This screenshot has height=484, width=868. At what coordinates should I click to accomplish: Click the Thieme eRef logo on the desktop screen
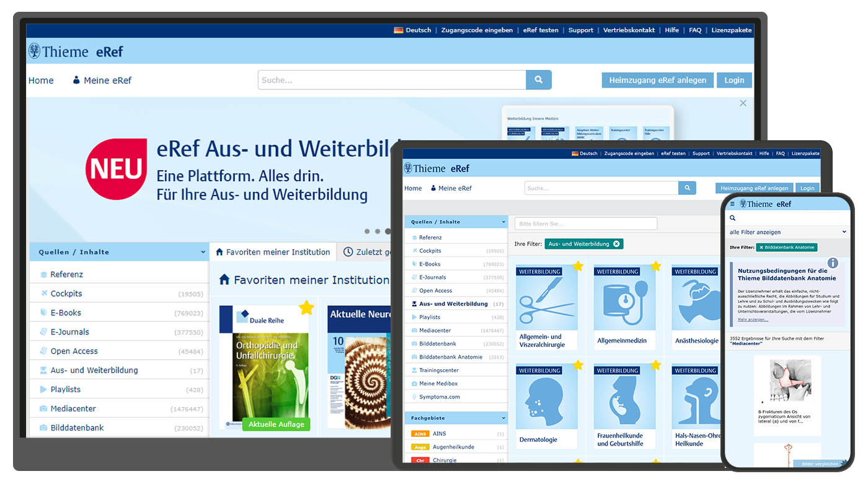76,52
